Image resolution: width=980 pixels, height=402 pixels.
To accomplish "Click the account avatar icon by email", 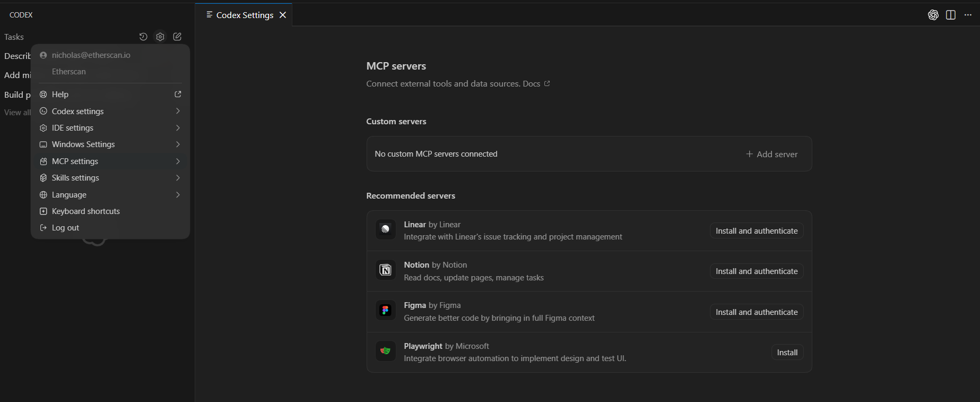I will click(44, 55).
